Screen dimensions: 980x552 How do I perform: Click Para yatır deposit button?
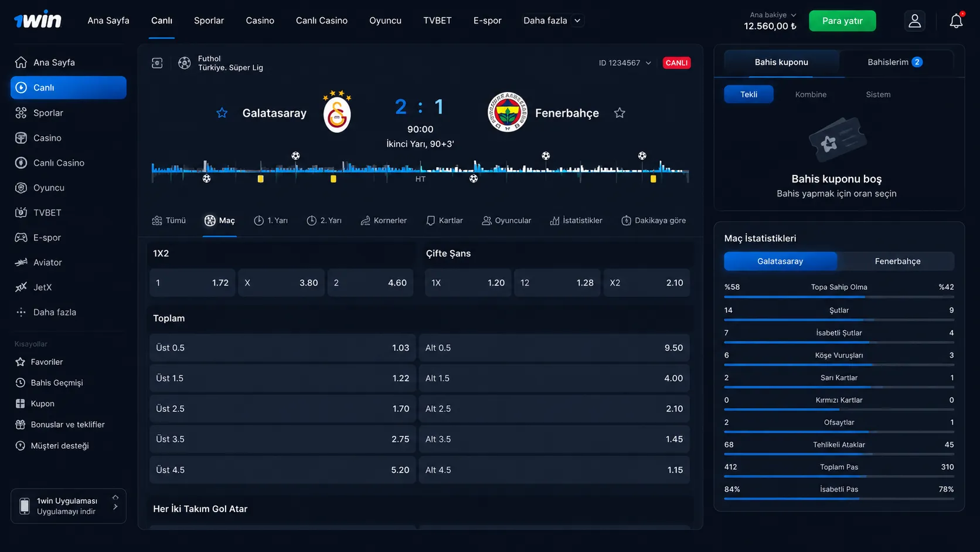tap(842, 21)
